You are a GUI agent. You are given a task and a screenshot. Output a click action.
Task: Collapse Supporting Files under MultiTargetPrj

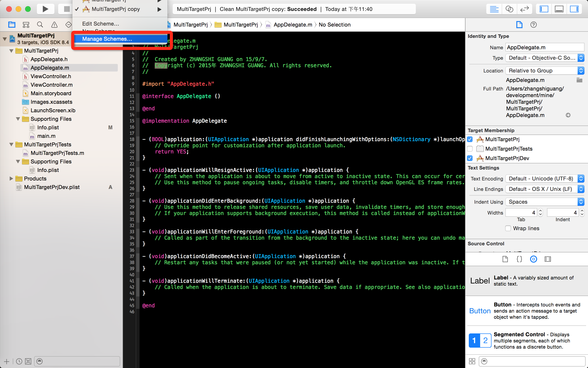click(x=18, y=119)
